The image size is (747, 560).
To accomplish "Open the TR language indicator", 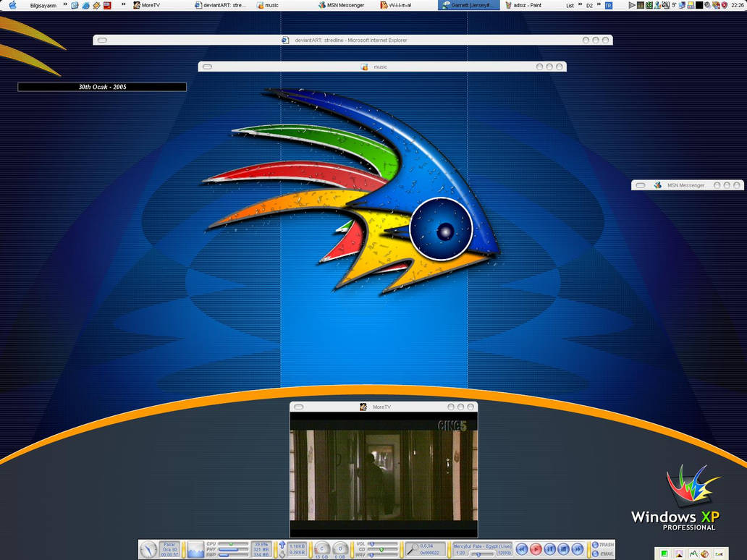I will coord(609,5).
